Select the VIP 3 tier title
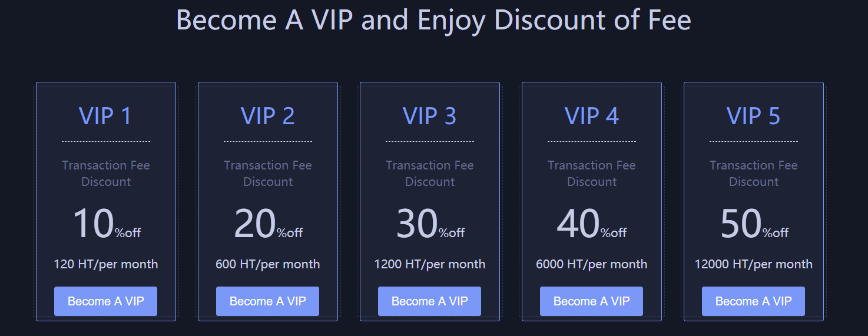The image size is (868, 336). coord(429,116)
